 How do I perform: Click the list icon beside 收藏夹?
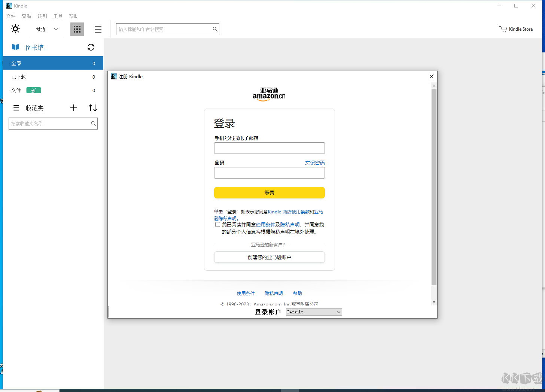16,108
